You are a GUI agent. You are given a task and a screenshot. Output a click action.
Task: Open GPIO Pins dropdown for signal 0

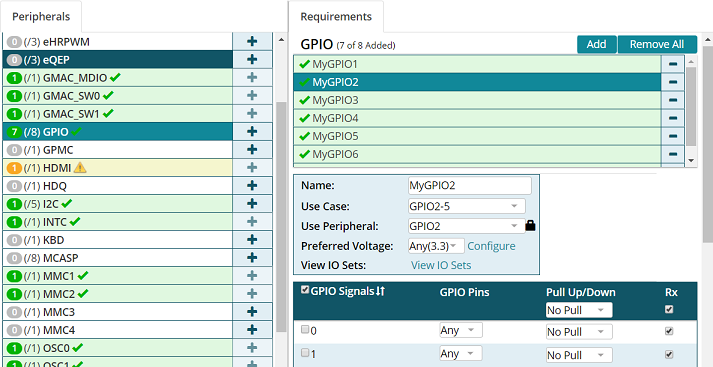tap(461, 331)
